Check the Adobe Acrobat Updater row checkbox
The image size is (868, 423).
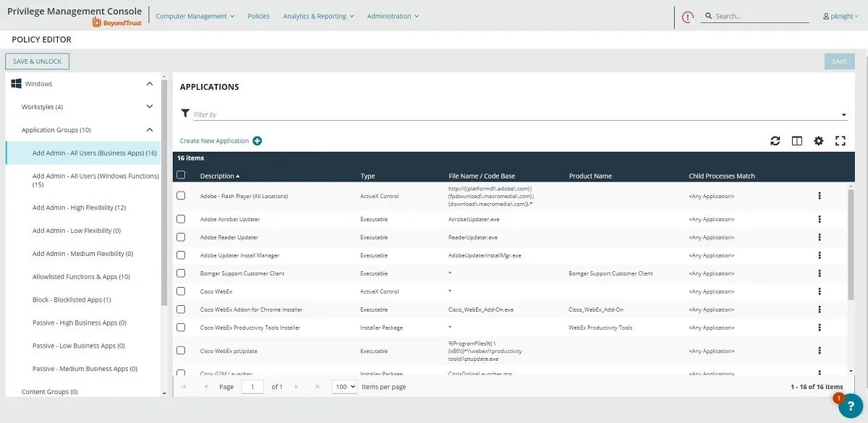[x=181, y=219]
